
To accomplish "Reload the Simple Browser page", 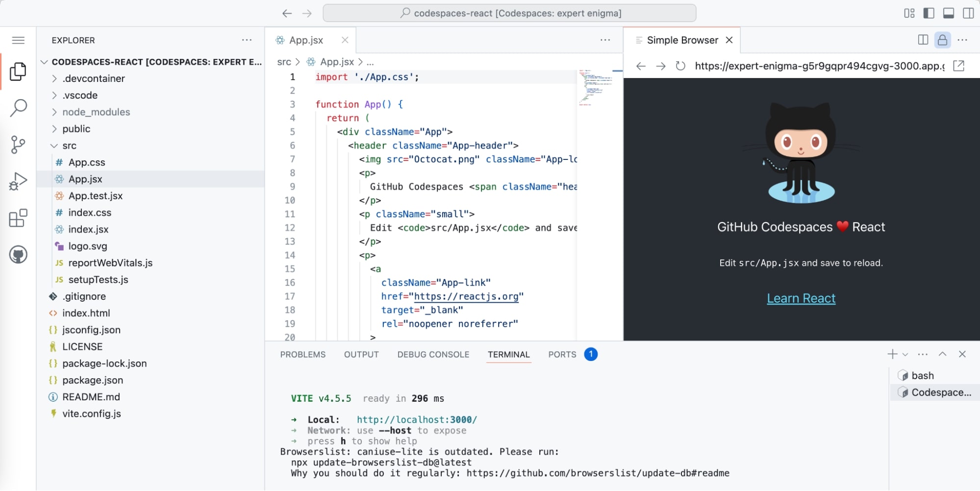I will tap(680, 66).
